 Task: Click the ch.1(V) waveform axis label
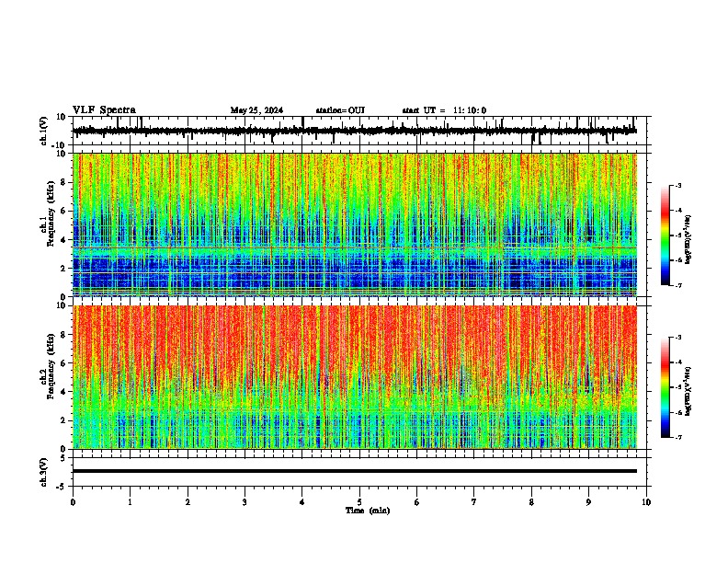pos(44,131)
